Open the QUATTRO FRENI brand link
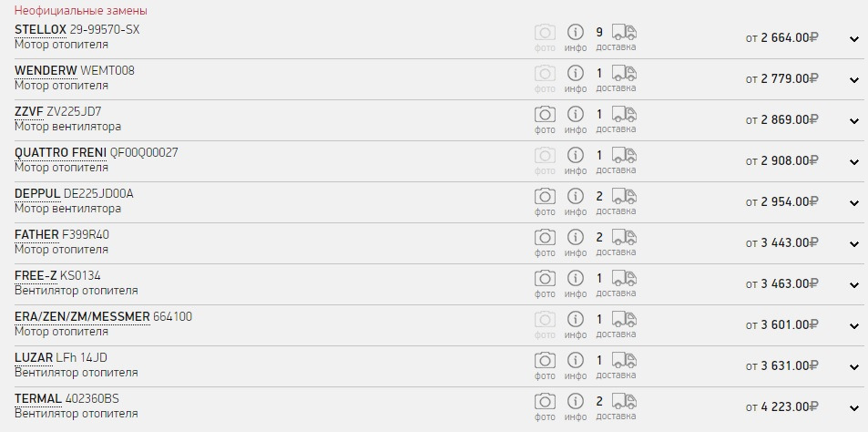 tap(60, 153)
